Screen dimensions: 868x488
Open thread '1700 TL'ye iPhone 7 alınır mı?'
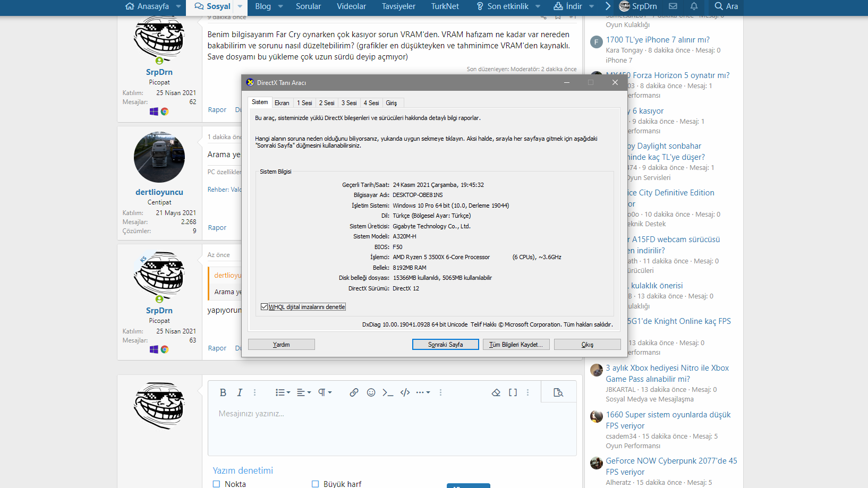click(658, 40)
